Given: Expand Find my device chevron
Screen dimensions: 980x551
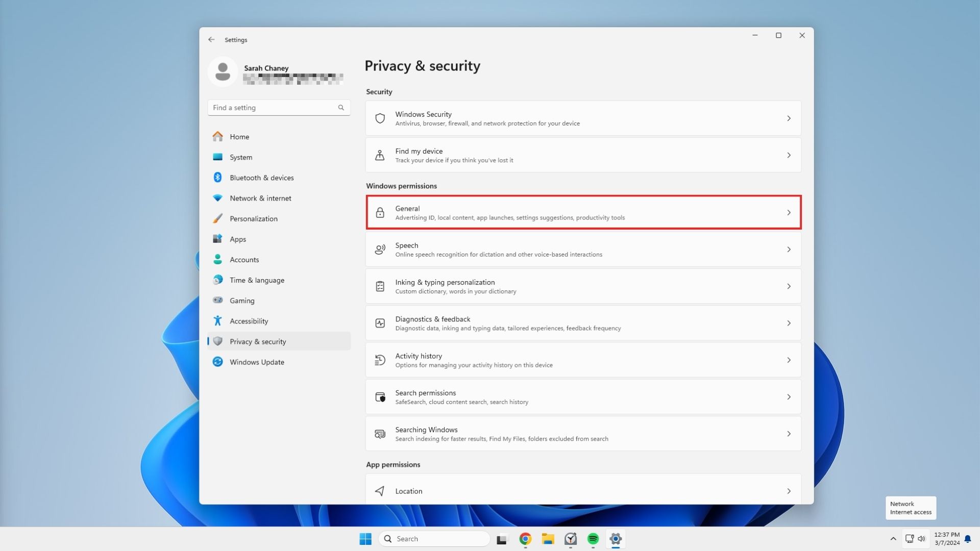Looking at the screenshot, I should coord(789,155).
